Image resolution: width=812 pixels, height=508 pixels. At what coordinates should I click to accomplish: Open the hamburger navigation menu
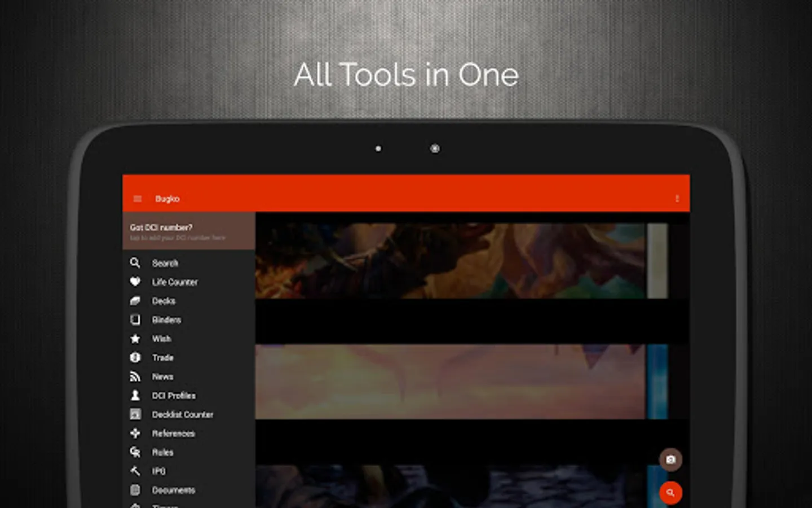[137, 199]
